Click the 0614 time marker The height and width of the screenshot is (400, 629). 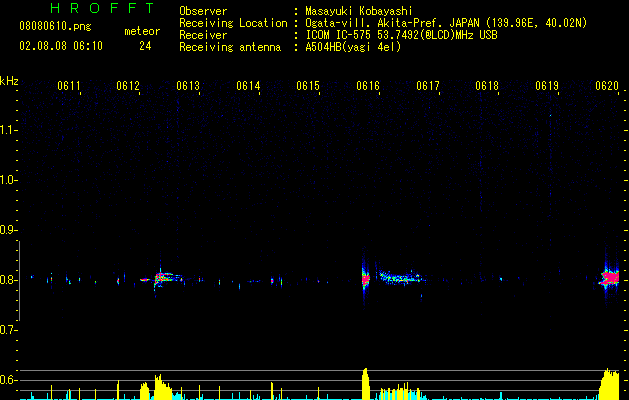point(248,86)
